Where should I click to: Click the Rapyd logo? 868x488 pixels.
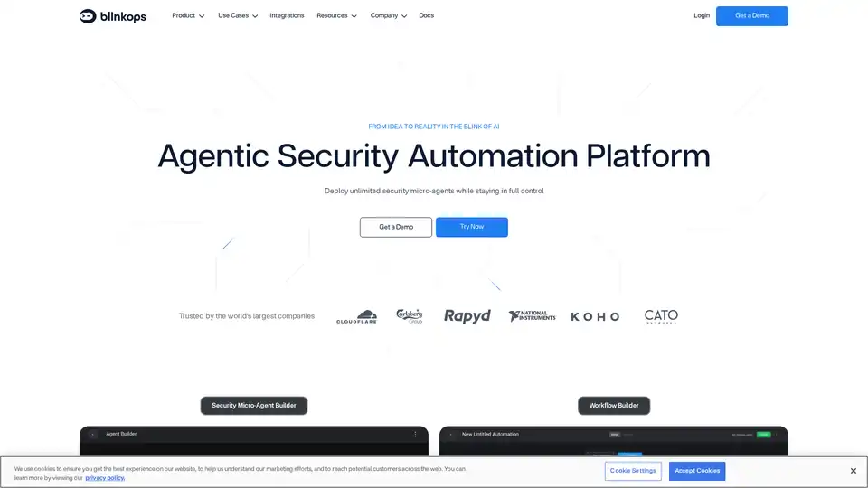(467, 315)
